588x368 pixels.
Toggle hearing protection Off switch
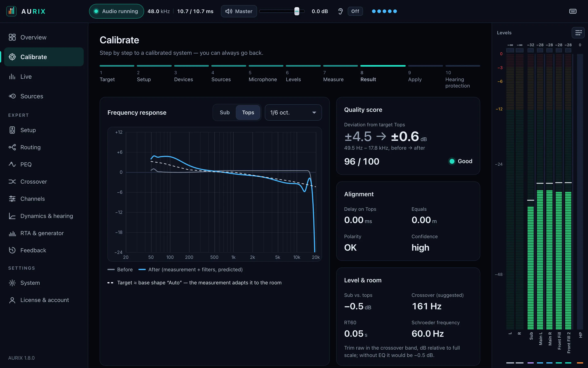355,11
